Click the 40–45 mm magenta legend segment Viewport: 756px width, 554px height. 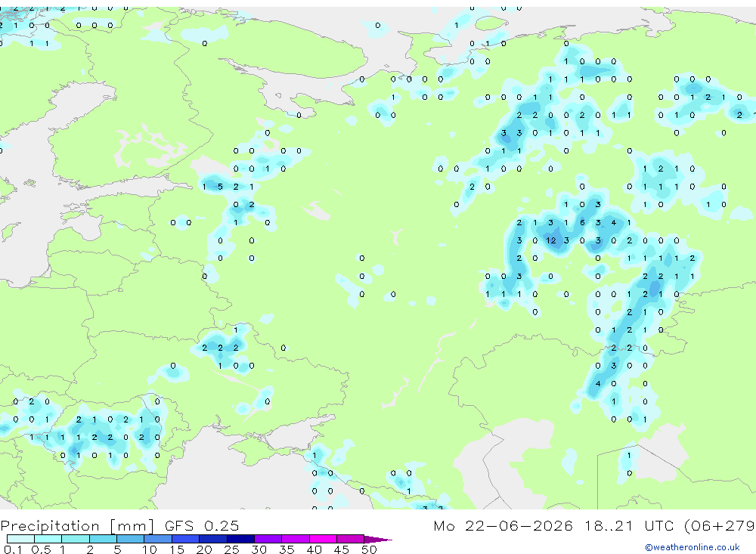coord(323,539)
